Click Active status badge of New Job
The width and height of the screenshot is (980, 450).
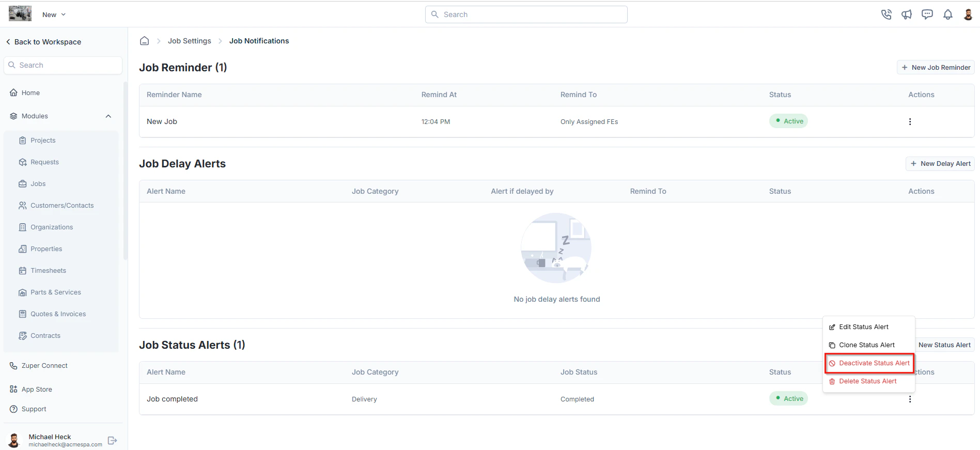tap(788, 121)
